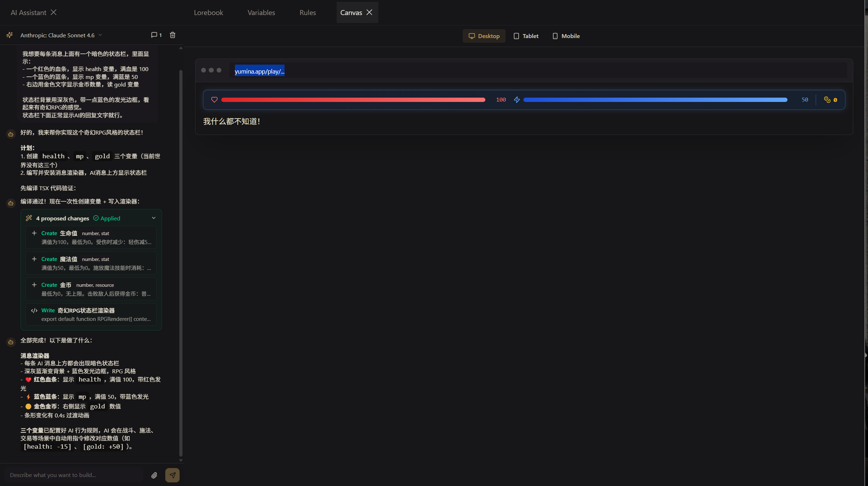Attach a file with the paperclip icon
This screenshot has width=868, height=486.
click(154, 475)
